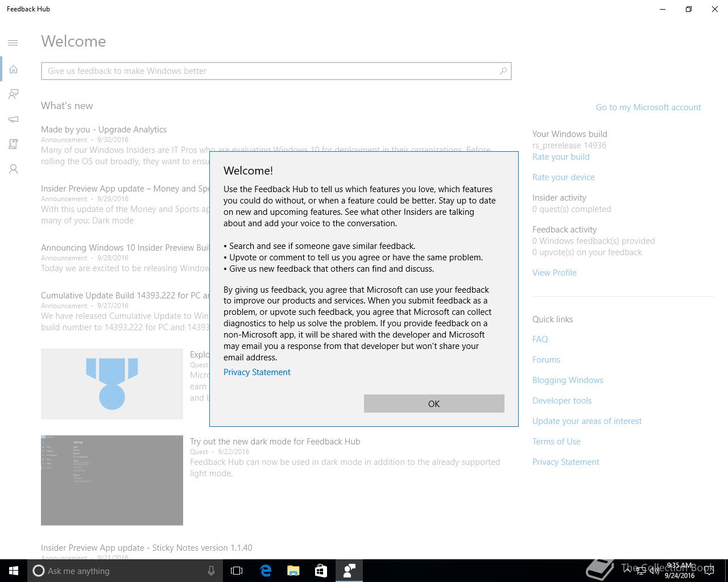Image resolution: width=728 pixels, height=582 pixels.
Task: Click the search magnifier icon
Action: click(x=503, y=71)
